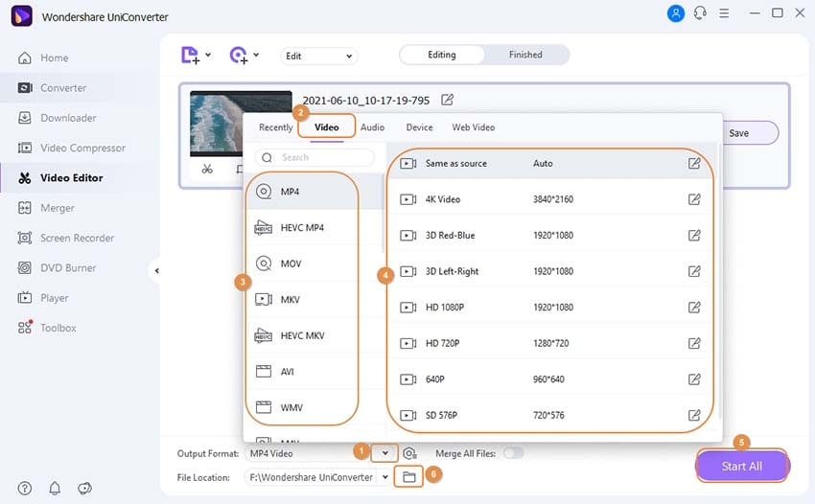This screenshot has height=504, width=815.
Task: Click the help question mark icon
Action: point(24,488)
